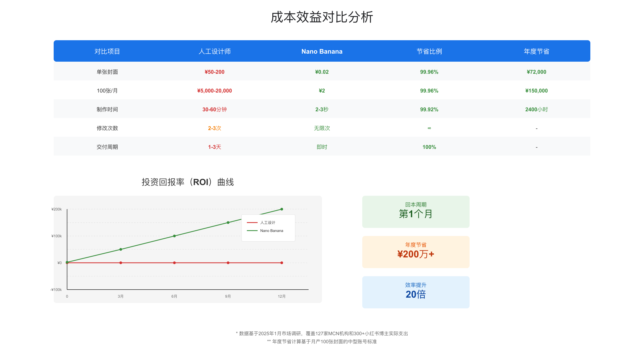Click the 对比项目 column header
Image resolution: width=644 pixels, height=362 pixels.
pyautogui.click(x=107, y=51)
